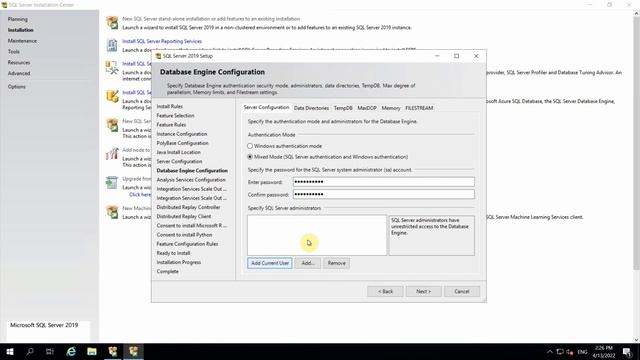The width and height of the screenshot is (640, 360).
Task: Select Mixed Mode authentication radio button
Action: pos(250,157)
